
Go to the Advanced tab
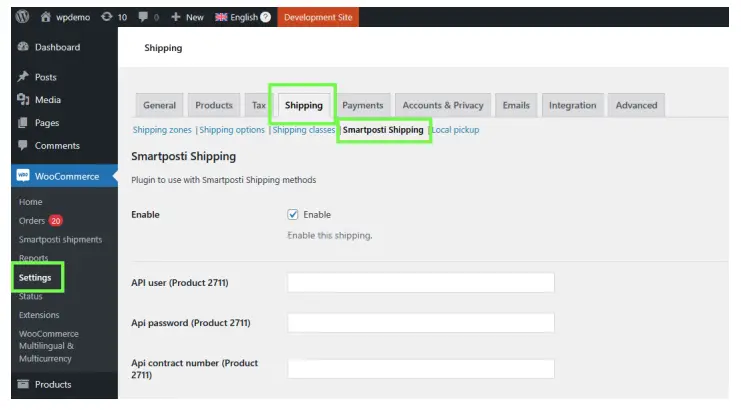click(636, 105)
